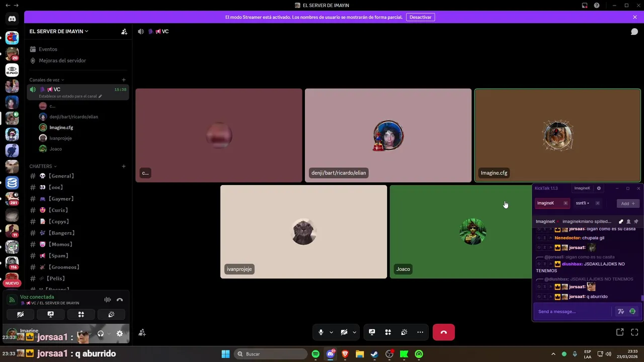Enter full screen for the call
The image size is (644, 362).
point(634,332)
